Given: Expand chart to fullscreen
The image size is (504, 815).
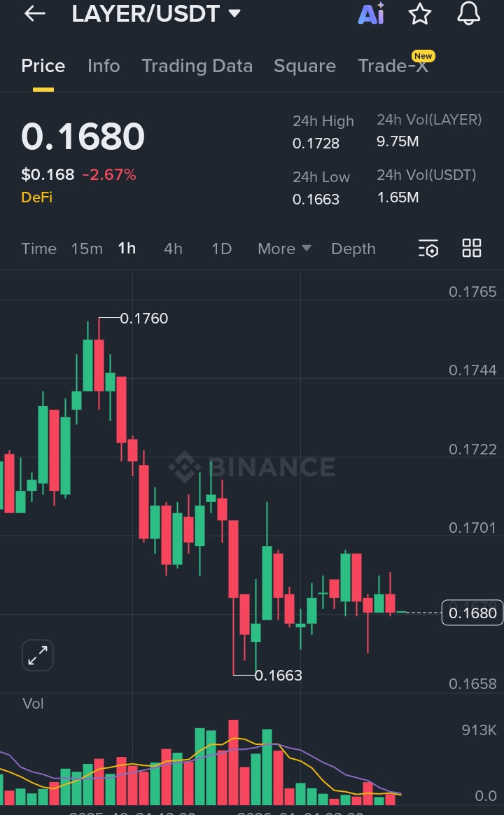Looking at the screenshot, I should [38, 655].
